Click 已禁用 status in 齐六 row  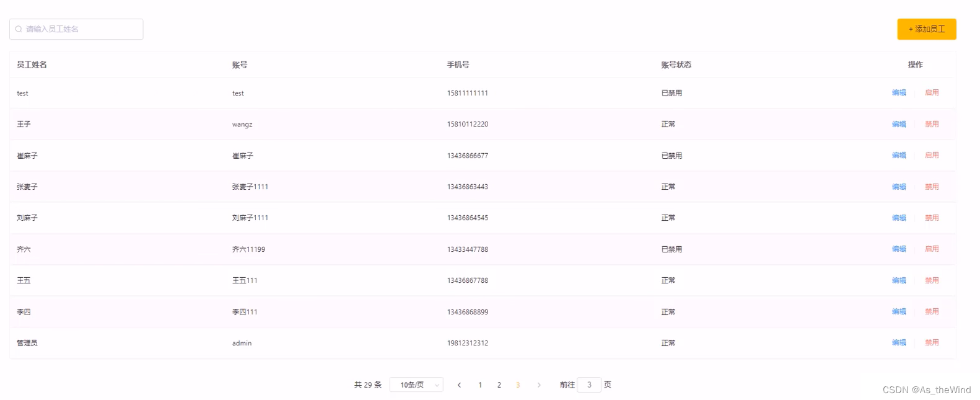click(x=672, y=249)
